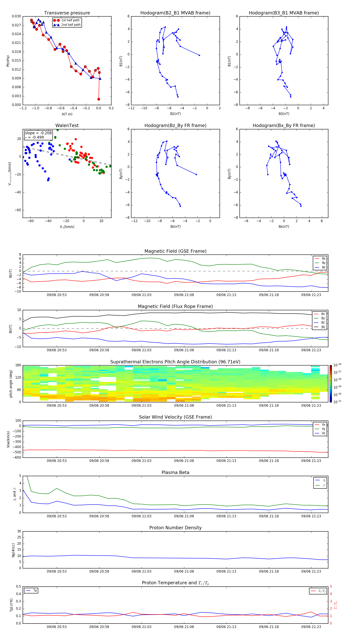Click the 'V_A(km/s)' x-axis label
This screenshot has width=351, height=644.
pyautogui.click(x=67, y=227)
